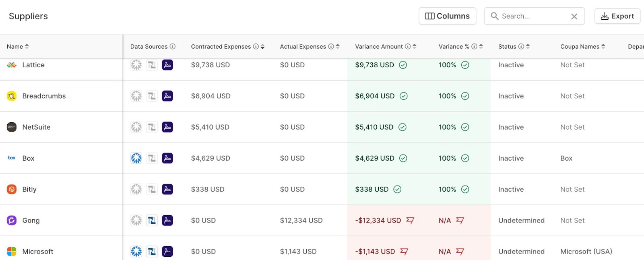Screen dimensions: 644x260
Task: Show info for Variance % column
Action: click(474, 47)
